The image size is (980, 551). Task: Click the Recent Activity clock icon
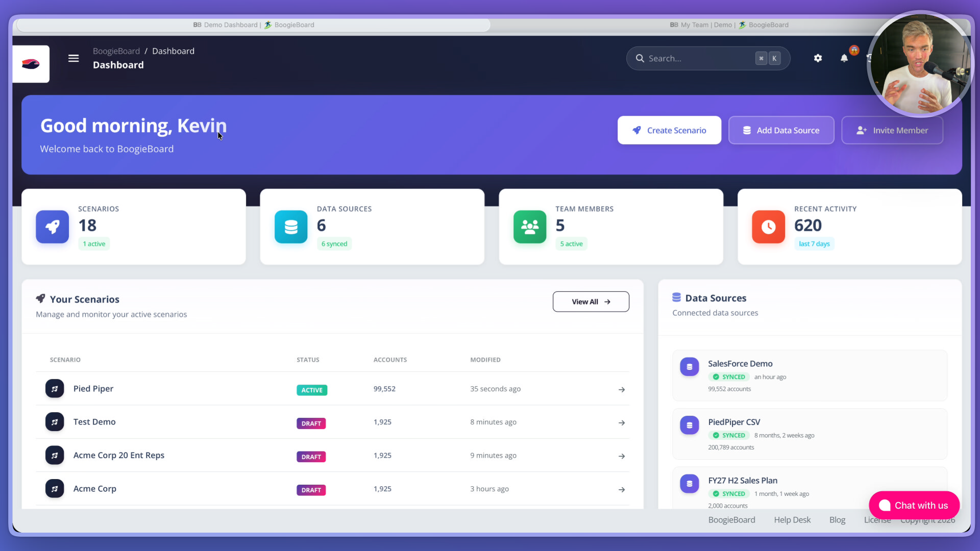(x=768, y=227)
